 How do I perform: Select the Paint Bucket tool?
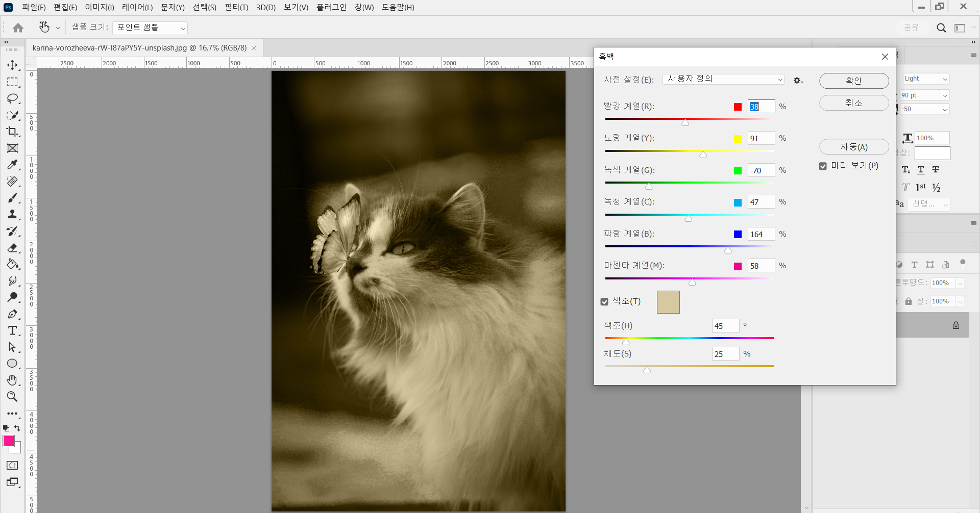tap(12, 264)
